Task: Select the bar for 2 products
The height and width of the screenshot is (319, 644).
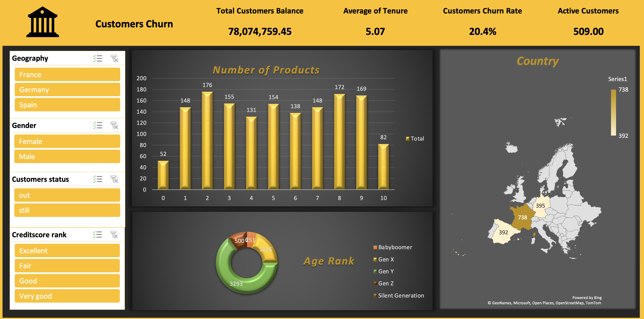Action: pos(207,141)
